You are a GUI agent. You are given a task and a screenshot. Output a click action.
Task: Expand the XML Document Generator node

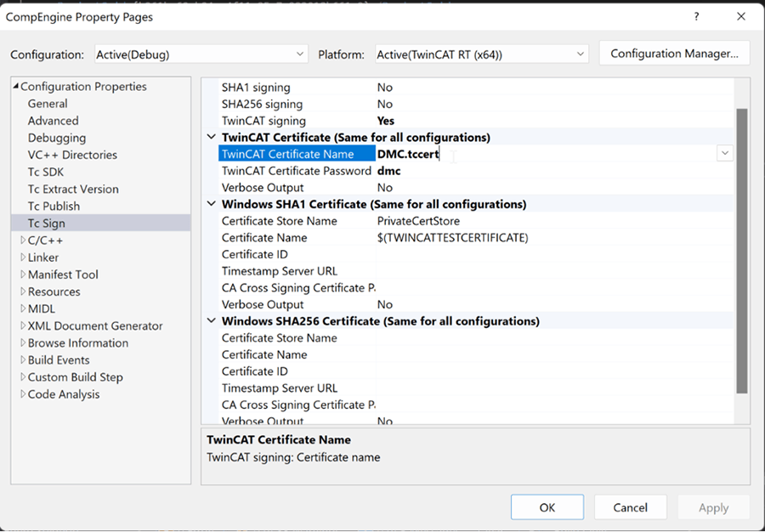pos(22,325)
